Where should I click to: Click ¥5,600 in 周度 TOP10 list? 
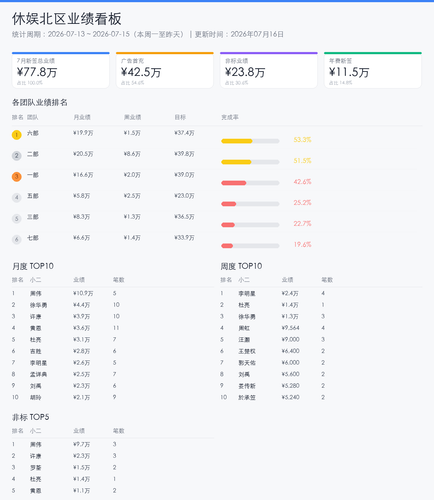click(291, 374)
